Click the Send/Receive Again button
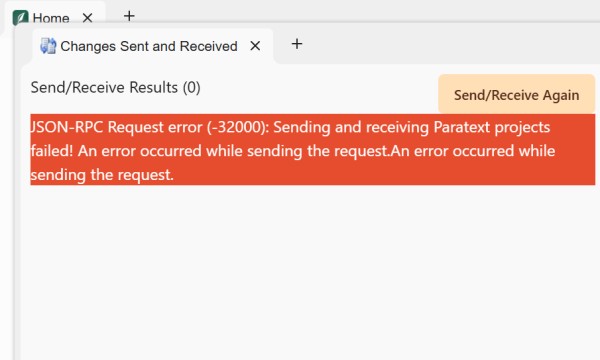Screen dimensions: 600x360 [517, 94]
